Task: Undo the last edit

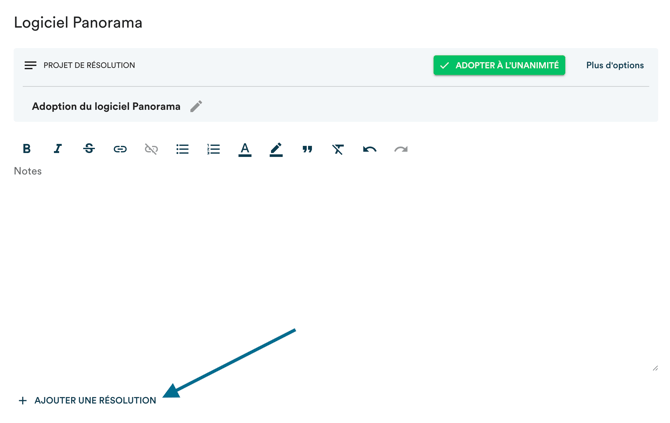Action: point(370,149)
